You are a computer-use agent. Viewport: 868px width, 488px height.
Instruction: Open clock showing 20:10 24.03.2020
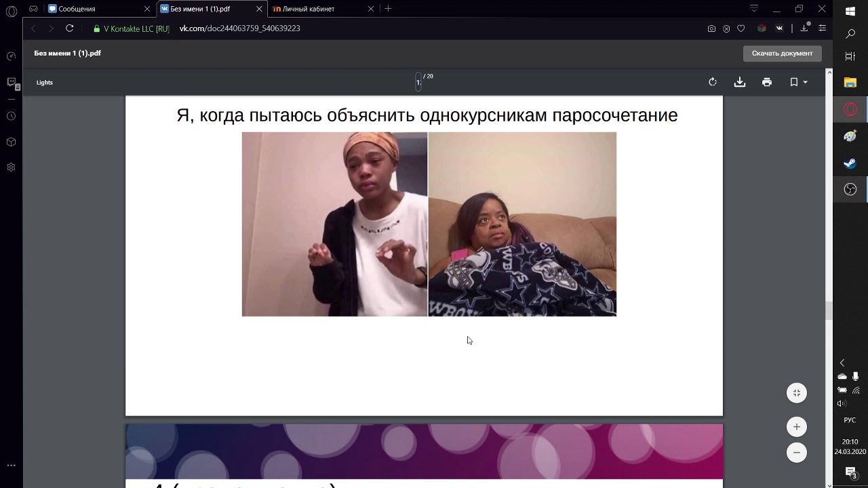(x=850, y=447)
